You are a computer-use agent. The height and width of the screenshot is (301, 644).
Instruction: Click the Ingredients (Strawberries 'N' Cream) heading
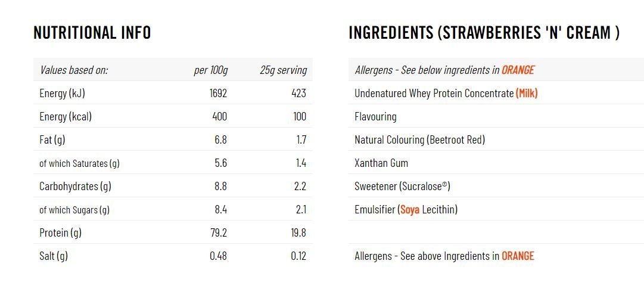click(484, 32)
